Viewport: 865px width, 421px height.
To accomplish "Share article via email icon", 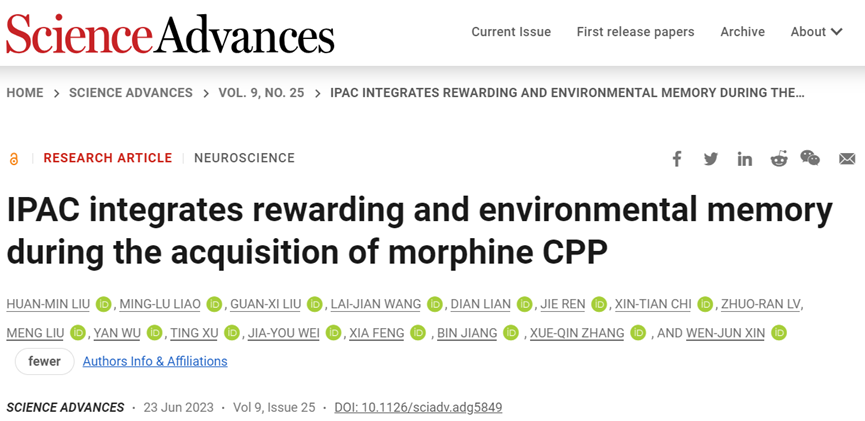I will [847, 159].
